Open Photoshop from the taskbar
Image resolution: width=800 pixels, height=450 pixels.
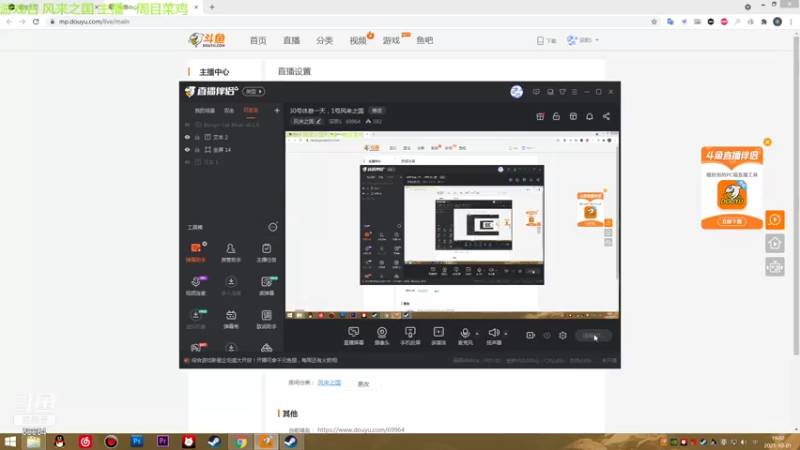coord(137,441)
